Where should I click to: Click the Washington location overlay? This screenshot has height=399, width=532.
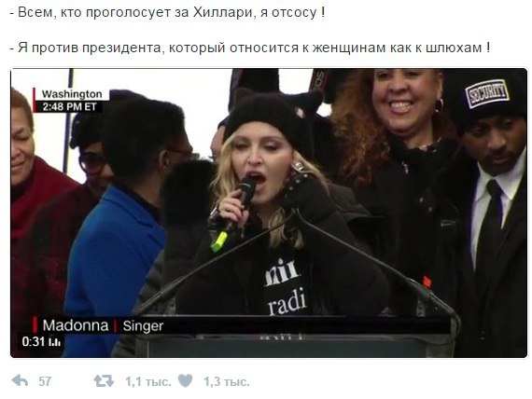click(72, 94)
